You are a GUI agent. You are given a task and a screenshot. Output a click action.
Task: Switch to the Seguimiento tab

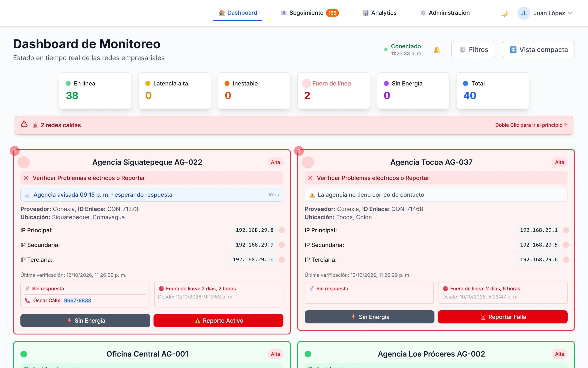pos(309,13)
